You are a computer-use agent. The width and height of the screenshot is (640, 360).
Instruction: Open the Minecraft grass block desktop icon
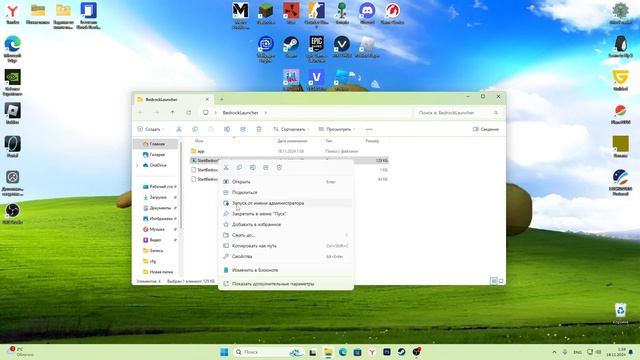(266, 13)
